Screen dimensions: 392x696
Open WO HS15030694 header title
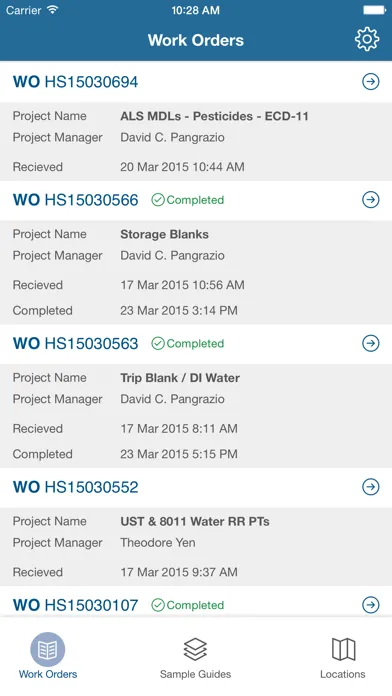75,82
